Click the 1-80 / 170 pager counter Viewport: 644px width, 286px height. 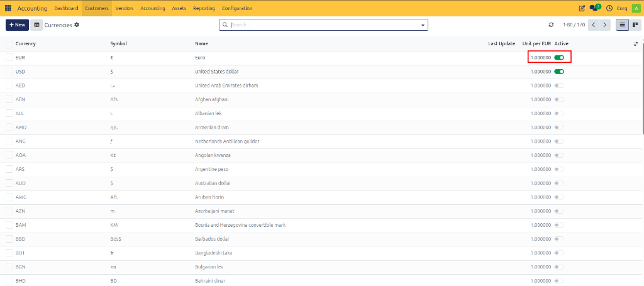pos(574,25)
